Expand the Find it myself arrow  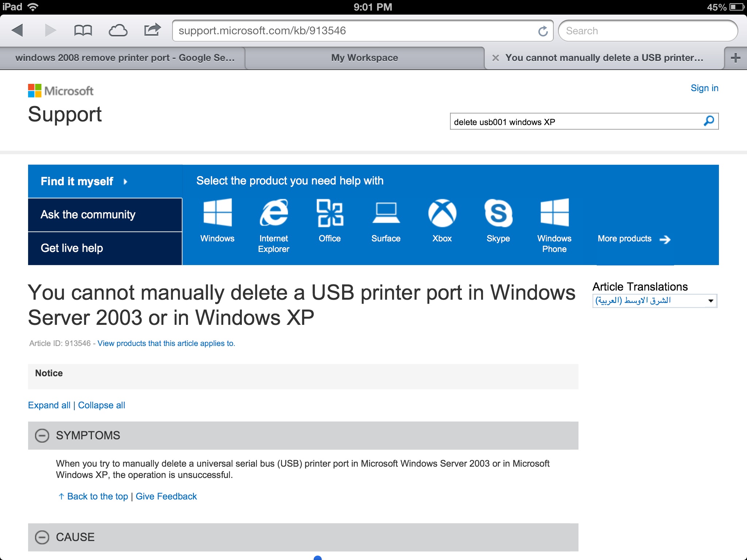pos(125,182)
